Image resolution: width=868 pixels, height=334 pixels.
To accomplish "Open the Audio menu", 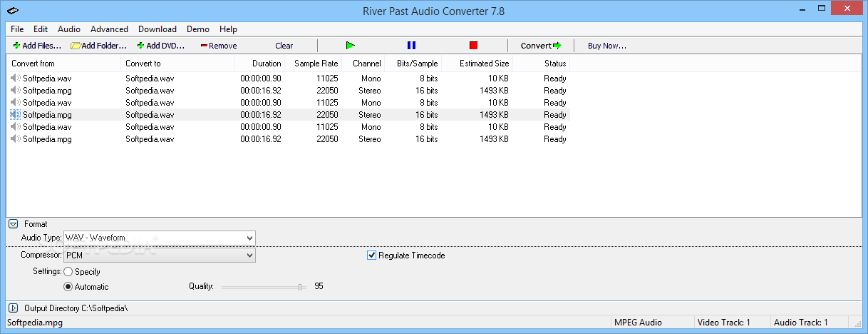I will (x=69, y=29).
